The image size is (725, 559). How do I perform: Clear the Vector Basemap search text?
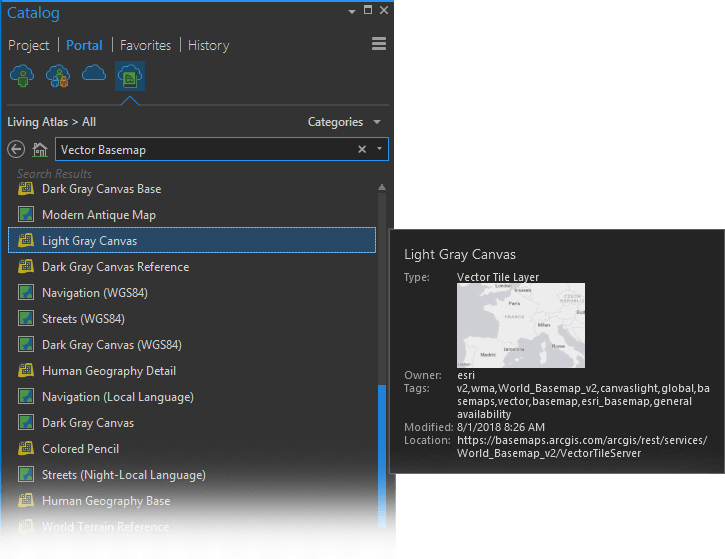[x=362, y=150]
